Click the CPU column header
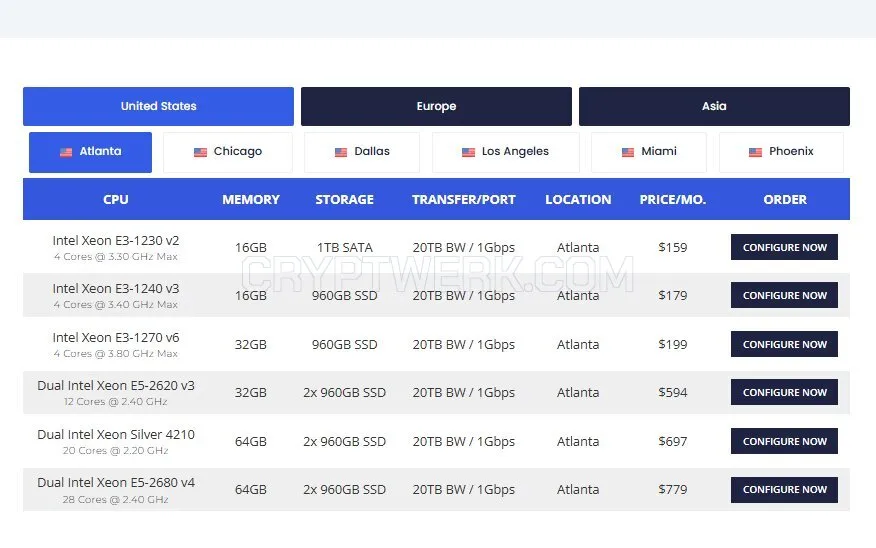 tap(116, 199)
